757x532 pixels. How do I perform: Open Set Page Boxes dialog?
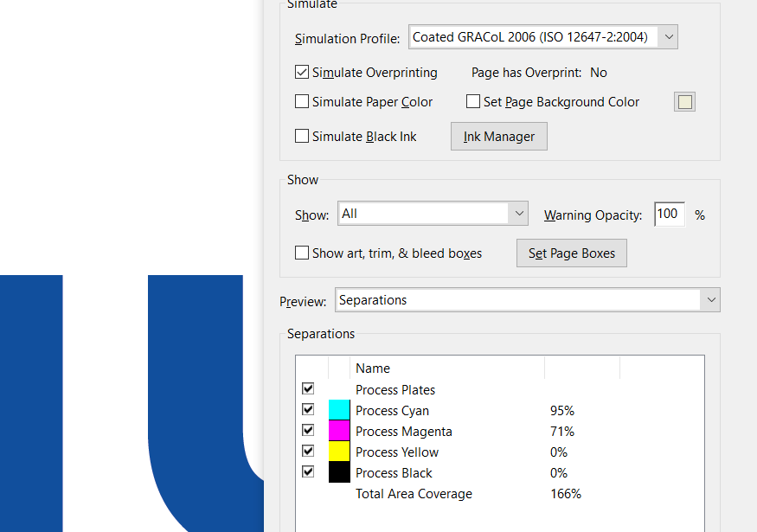coord(572,253)
